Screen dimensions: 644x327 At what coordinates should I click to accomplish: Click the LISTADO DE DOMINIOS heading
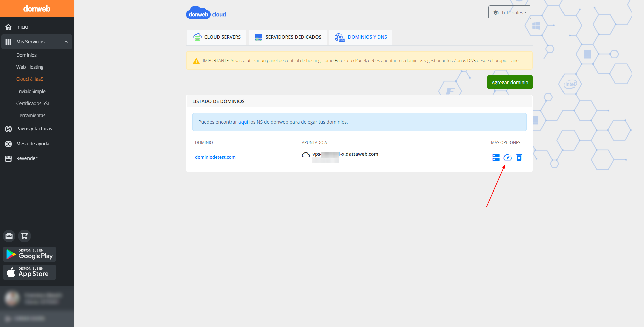[x=218, y=101]
